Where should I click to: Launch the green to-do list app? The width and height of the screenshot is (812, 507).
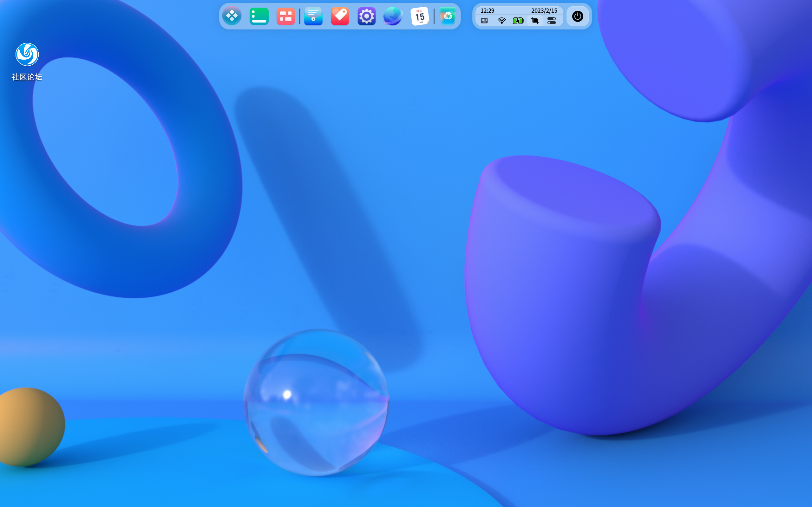[x=259, y=16]
